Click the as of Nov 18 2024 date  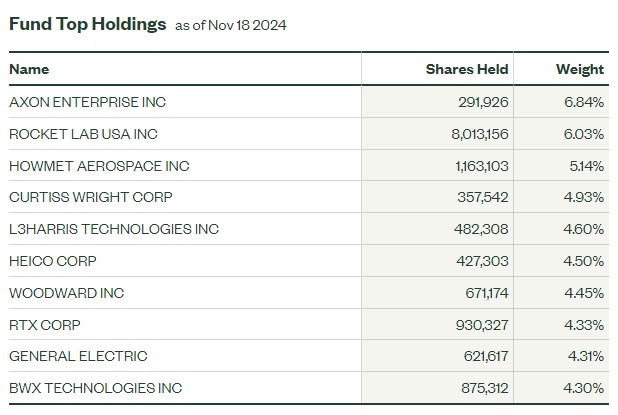coord(231,25)
